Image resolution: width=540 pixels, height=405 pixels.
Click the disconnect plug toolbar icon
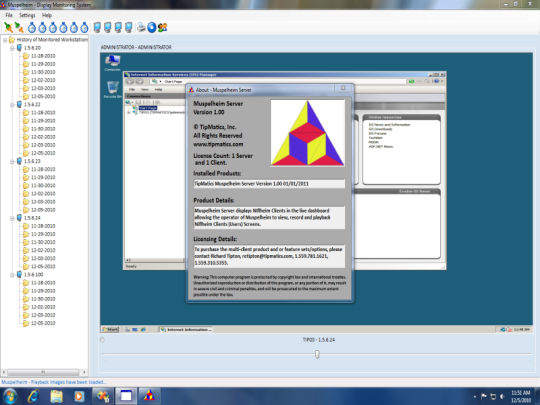click(x=19, y=27)
